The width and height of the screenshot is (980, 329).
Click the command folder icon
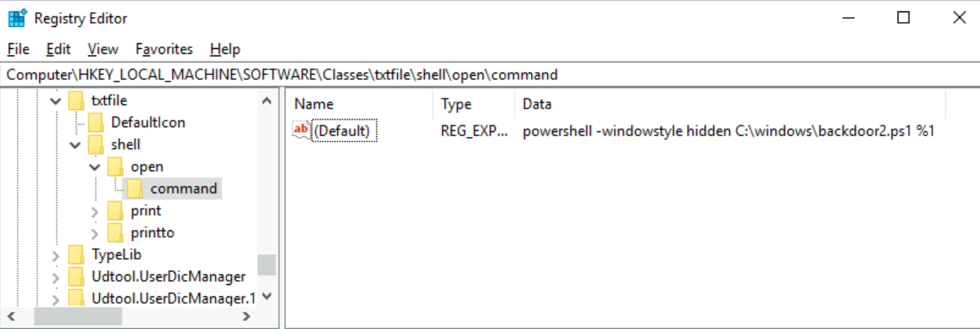click(x=135, y=189)
